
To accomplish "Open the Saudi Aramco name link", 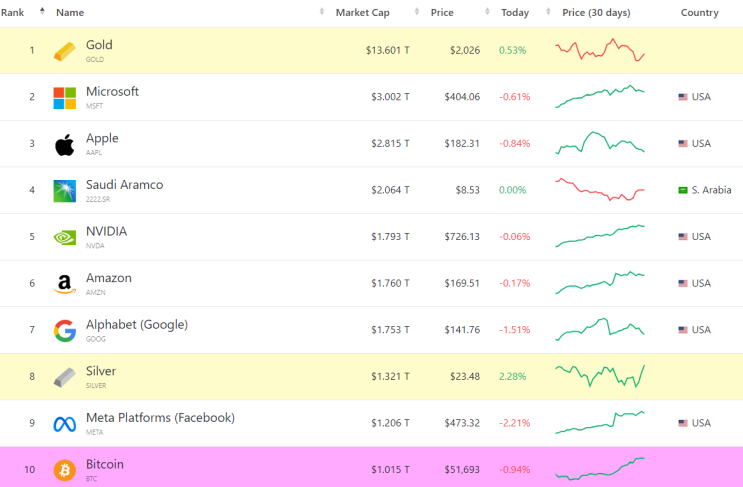I will [x=124, y=185].
